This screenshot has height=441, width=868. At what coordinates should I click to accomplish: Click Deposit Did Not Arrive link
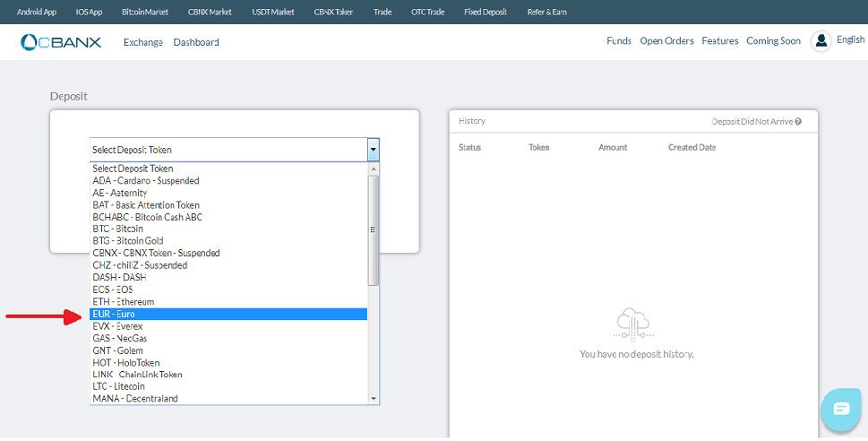pos(752,121)
